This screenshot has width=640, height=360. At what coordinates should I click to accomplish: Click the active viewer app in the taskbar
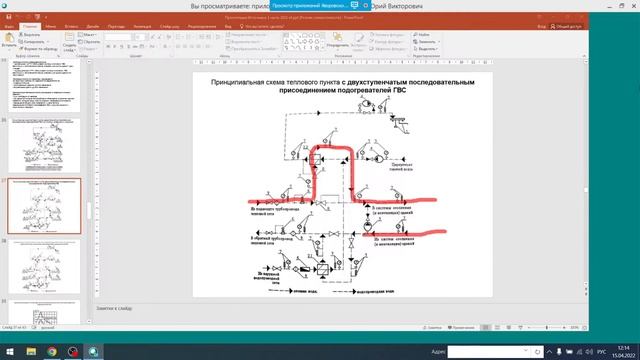[x=93, y=351]
